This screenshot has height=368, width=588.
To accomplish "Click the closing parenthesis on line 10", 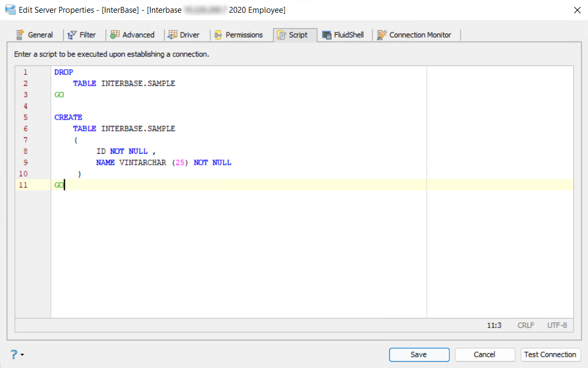I will click(x=79, y=174).
